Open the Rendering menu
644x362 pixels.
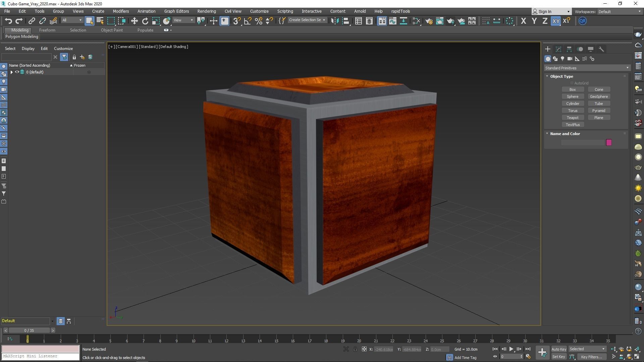206,11
